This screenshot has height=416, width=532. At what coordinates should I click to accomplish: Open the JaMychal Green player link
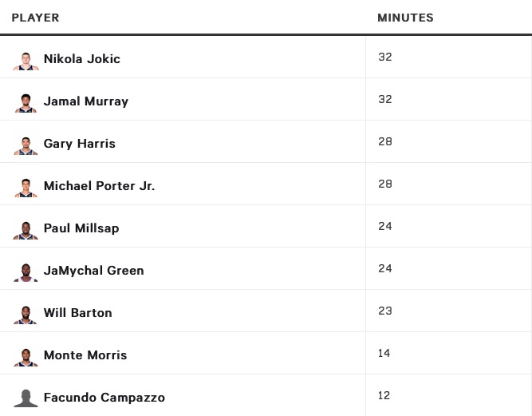pos(94,271)
